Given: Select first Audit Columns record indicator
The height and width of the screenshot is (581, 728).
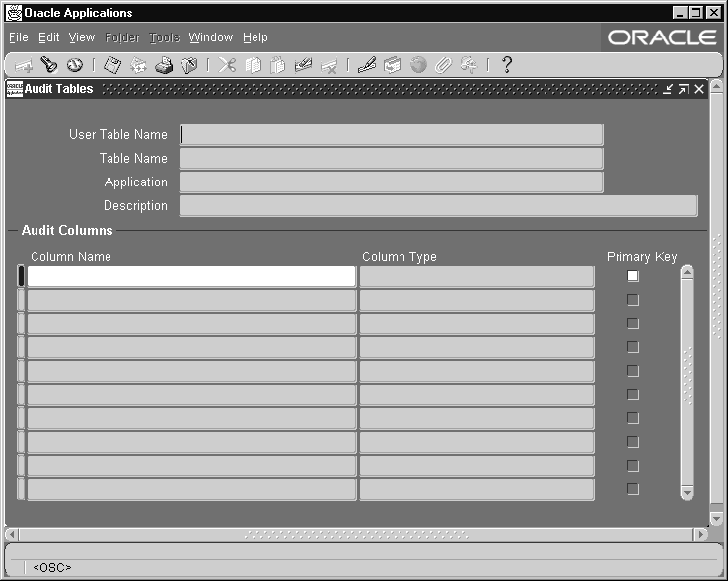Looking at the screenshot, I should click(21, 276).
